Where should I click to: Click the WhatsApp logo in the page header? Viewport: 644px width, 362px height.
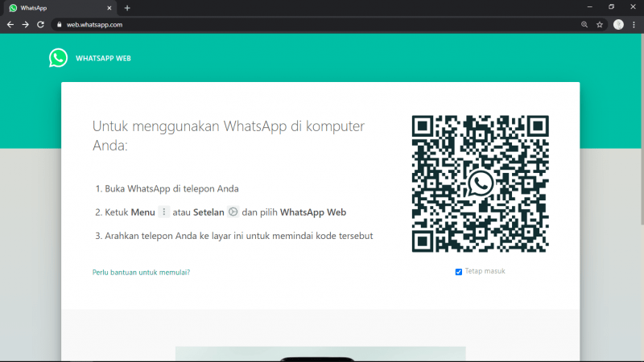coord(58,58)
